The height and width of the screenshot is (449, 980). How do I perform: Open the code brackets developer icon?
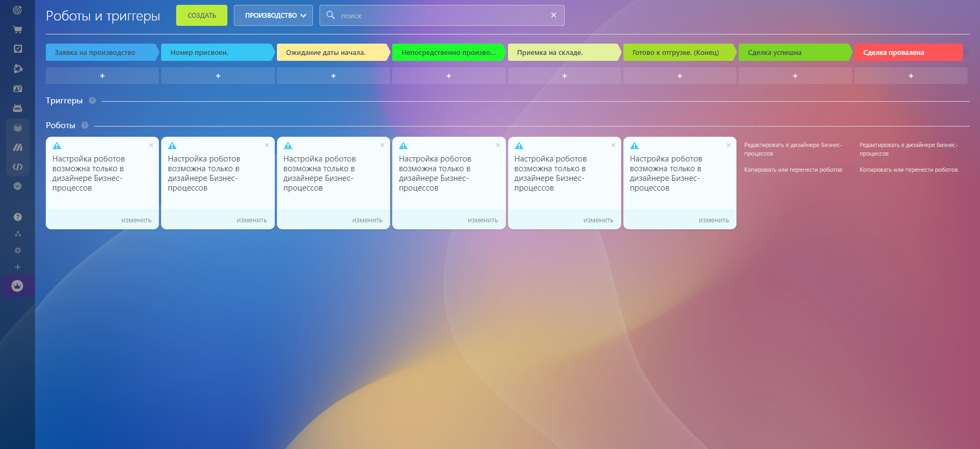pos(17,167)
